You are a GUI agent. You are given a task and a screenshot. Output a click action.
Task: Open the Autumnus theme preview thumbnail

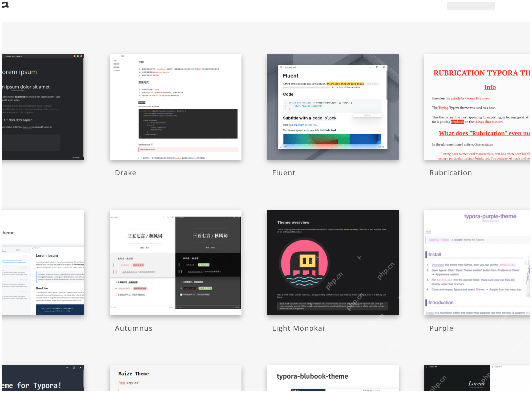pyautogui.click(x=176, y=263)
